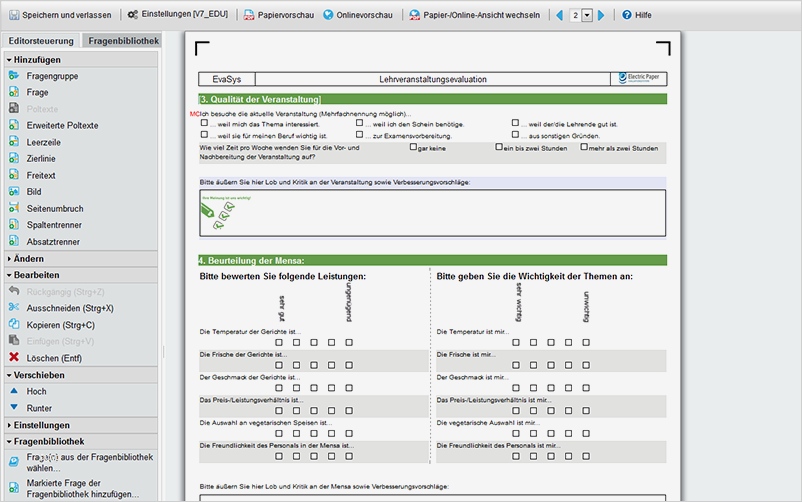Click the Löschen (Entf) label
This screenshot has height=502, width=802.
pos(54,358)
